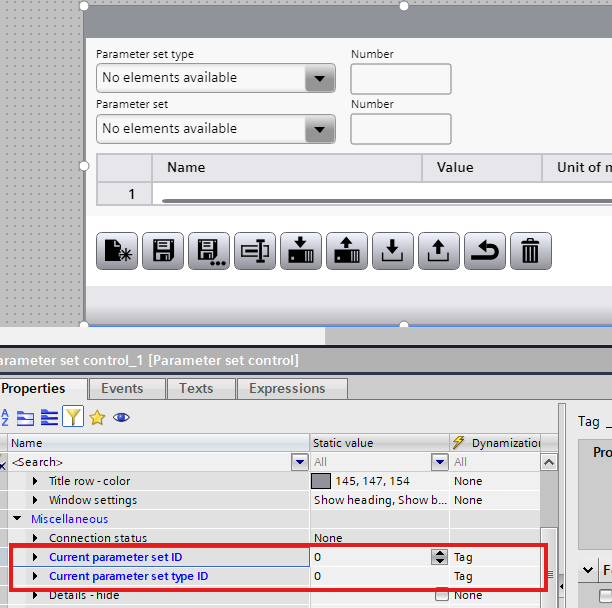Click the blue list view icon
Image resolution: width=612 pixels, height=608 pixels.
[x=49, y=418]
